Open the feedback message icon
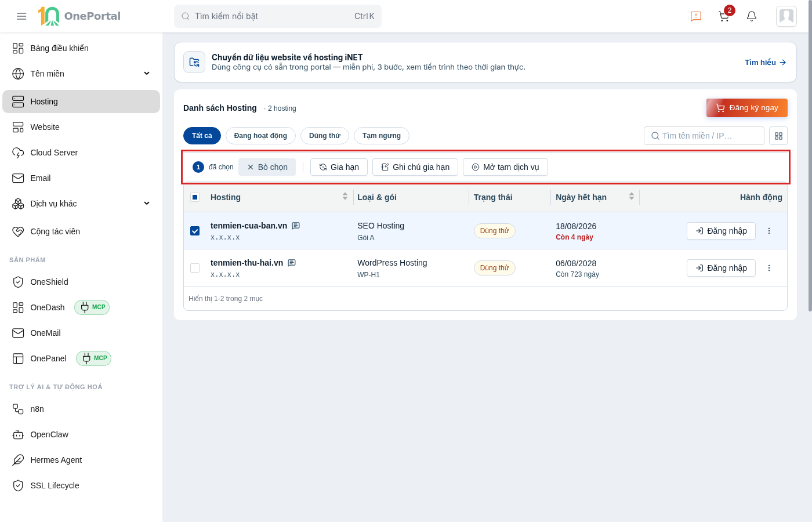Screen dimensions: 812x522 (x=696, y=16)
